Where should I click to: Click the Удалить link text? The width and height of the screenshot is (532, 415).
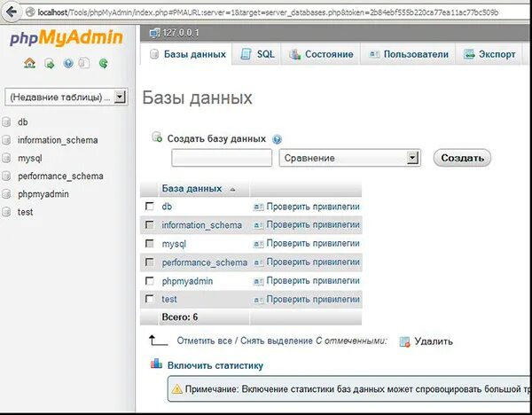click(x=434, y=341)
